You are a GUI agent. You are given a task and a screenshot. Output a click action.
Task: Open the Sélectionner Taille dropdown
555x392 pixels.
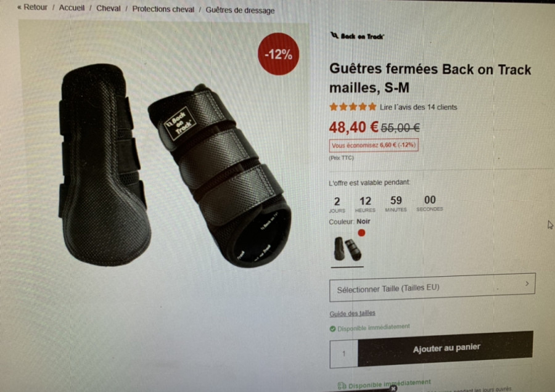[x=432, y=288]
